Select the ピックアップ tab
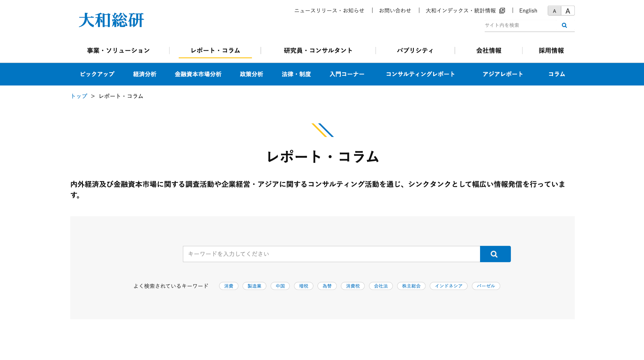The height and width of the screenshot is (360, 644). [x=97, y=74]
